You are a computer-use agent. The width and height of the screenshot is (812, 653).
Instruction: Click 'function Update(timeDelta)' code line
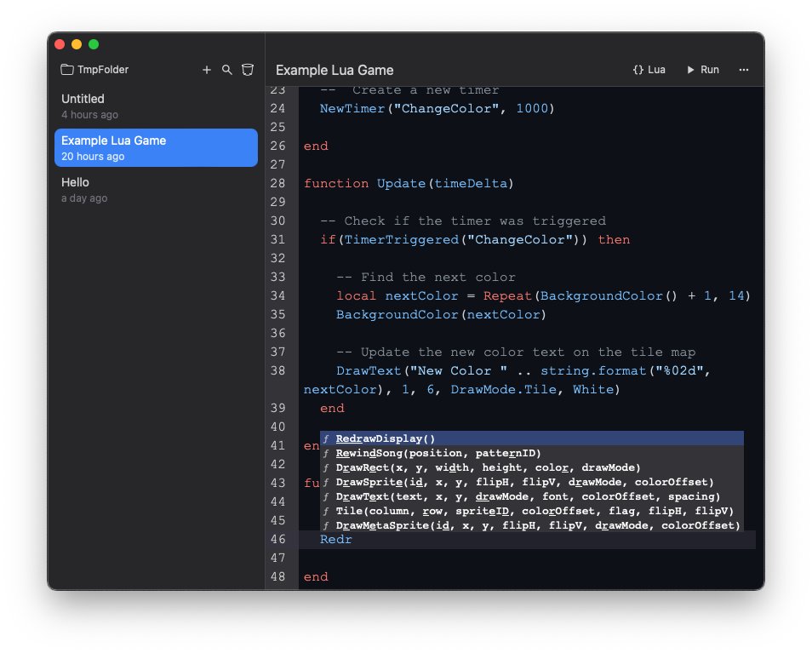(x=409, y=183)
